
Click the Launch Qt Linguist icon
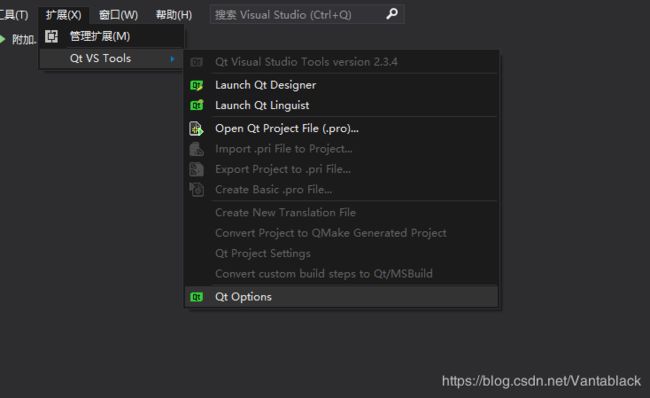pyautogui.click(x=196, y=105)
